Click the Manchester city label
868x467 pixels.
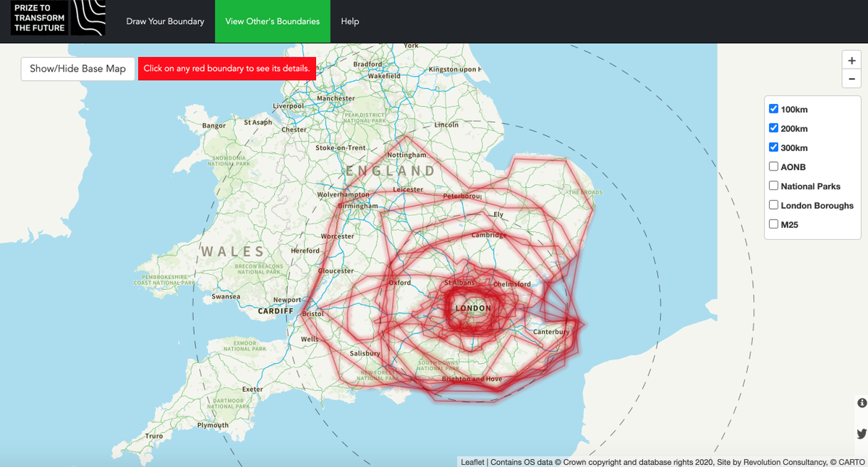pyautogui.click(x=336, y=98)
